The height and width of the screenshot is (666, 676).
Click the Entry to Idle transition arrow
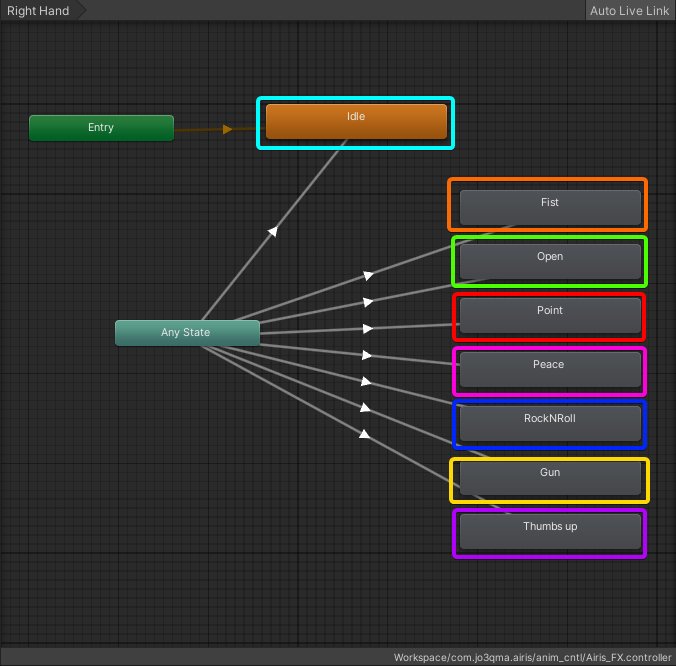point(227,129)
